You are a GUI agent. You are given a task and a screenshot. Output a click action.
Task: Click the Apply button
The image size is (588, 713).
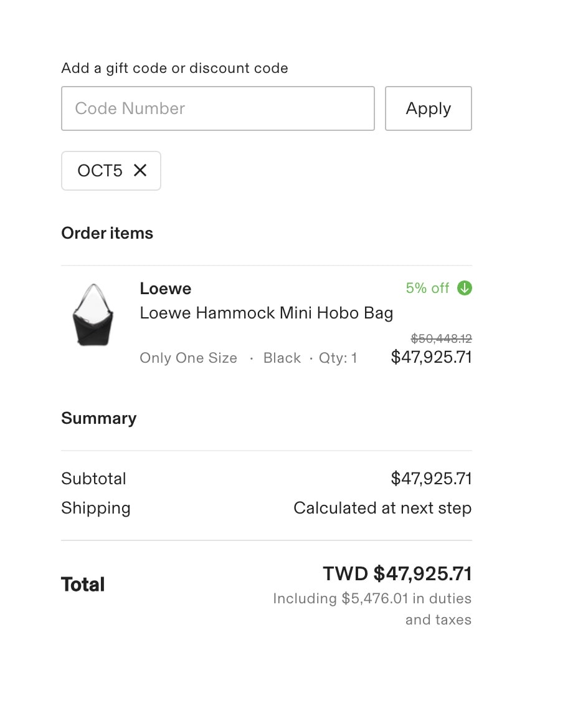[428, 108]
